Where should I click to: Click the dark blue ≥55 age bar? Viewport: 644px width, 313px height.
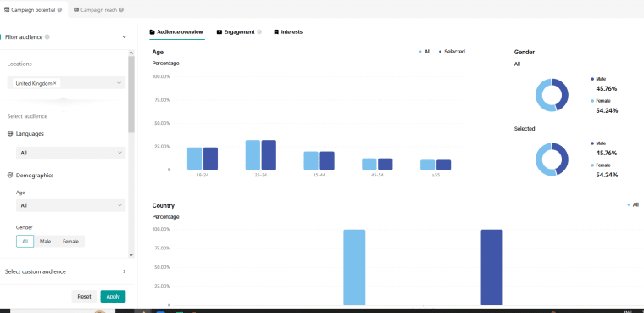click(443, 165)
